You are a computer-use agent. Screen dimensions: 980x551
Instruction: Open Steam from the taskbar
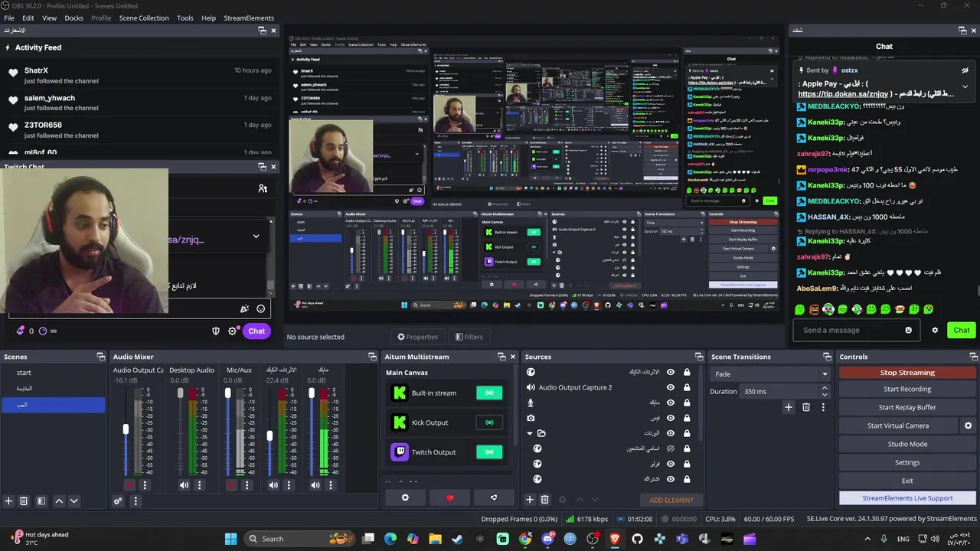(458, 539)
